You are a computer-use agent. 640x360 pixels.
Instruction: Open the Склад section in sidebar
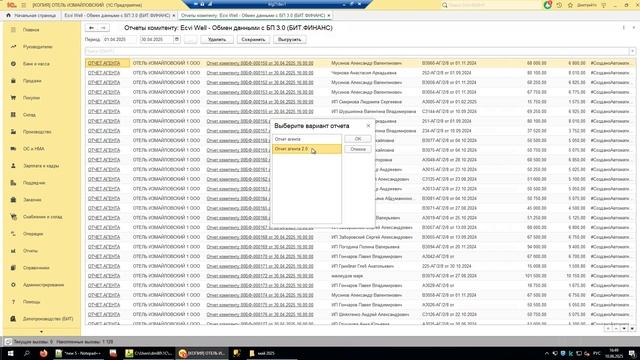(29, 115)
